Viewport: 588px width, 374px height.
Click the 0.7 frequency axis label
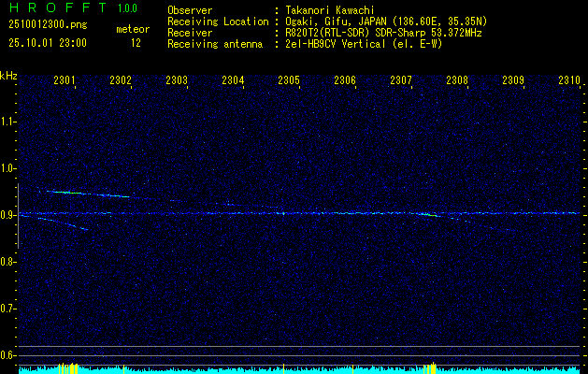tap(8, 308)
